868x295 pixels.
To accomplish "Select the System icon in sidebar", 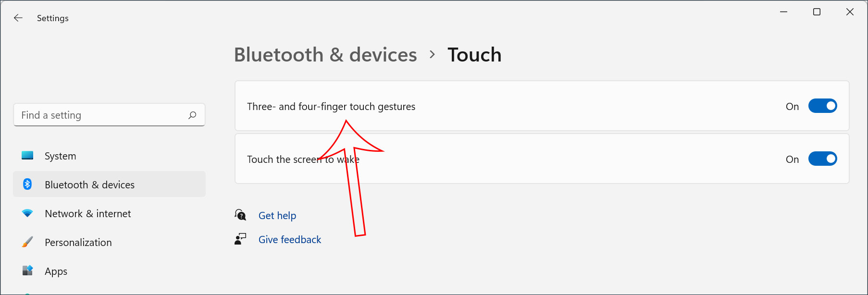I will pos(27,155).
